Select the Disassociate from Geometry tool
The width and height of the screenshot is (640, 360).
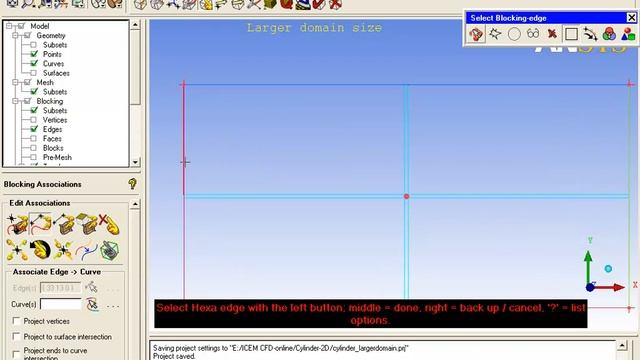coord(109,224)
